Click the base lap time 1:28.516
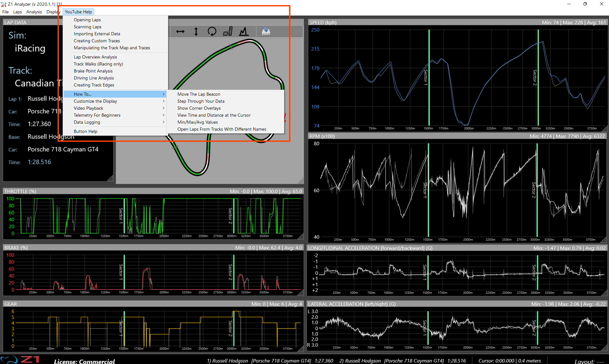 (39, 162)
